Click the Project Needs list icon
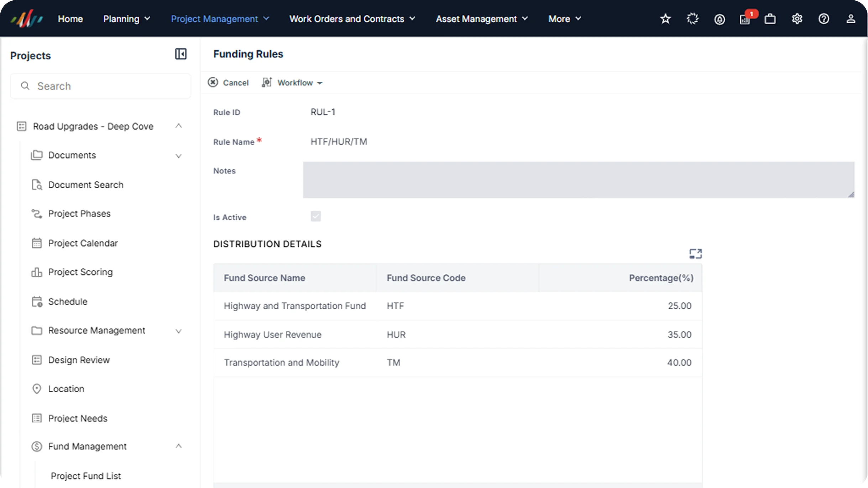Viewport: 868px width, 488px height. tap(37, 418)
